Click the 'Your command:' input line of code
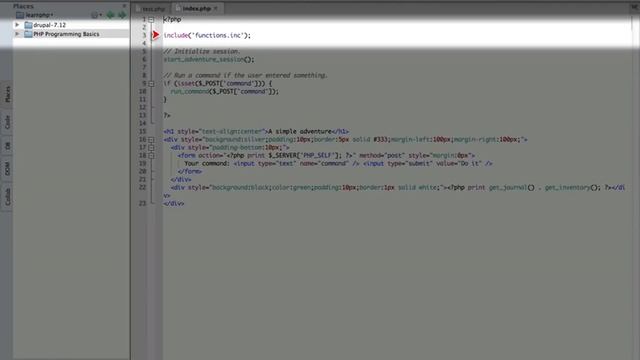 click(x=338, y=164)
